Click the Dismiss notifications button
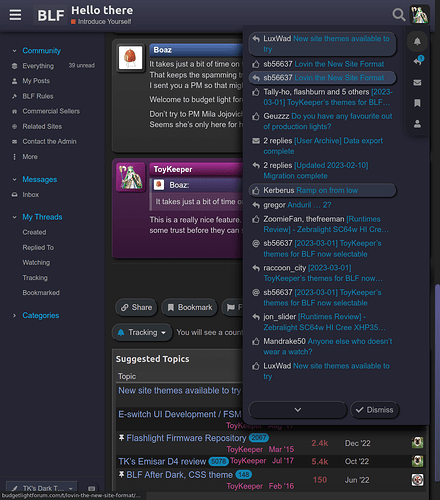The width and height of the screenshot is (440, 500). [x=375, y=410]
